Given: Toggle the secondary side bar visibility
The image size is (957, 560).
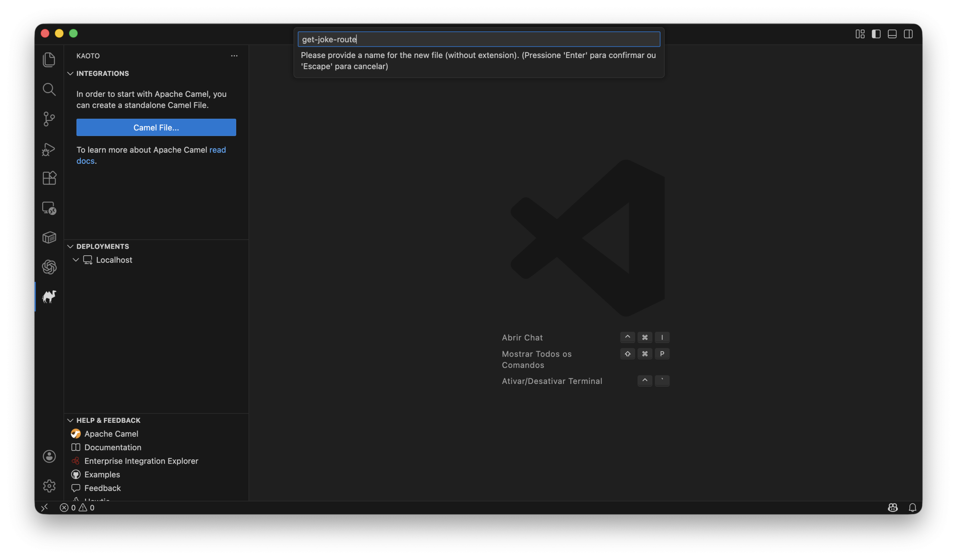Looking at the screenshot, I should click(x=908, y=34).
